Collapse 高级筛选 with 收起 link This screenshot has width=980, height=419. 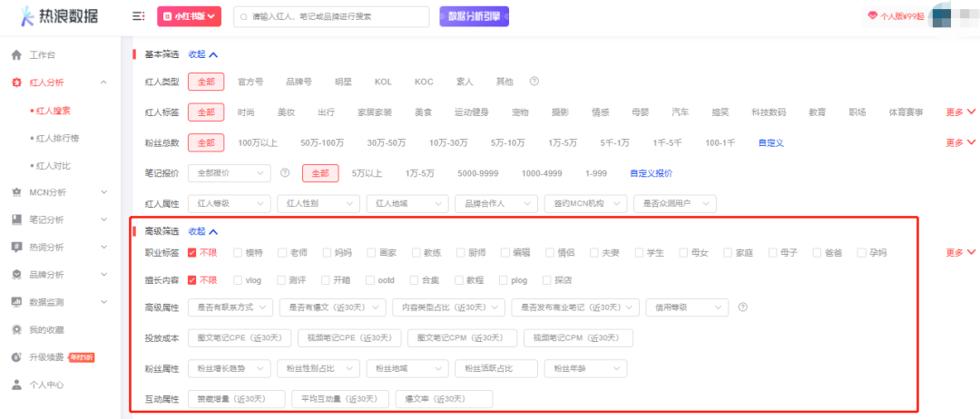pos(203,231)
